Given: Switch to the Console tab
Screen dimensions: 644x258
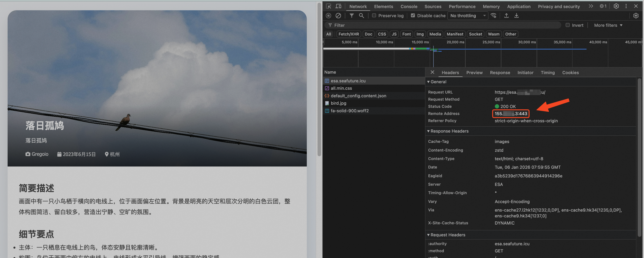Looking at the screenshot, I should pyautogui.click(x=409, y=6).
